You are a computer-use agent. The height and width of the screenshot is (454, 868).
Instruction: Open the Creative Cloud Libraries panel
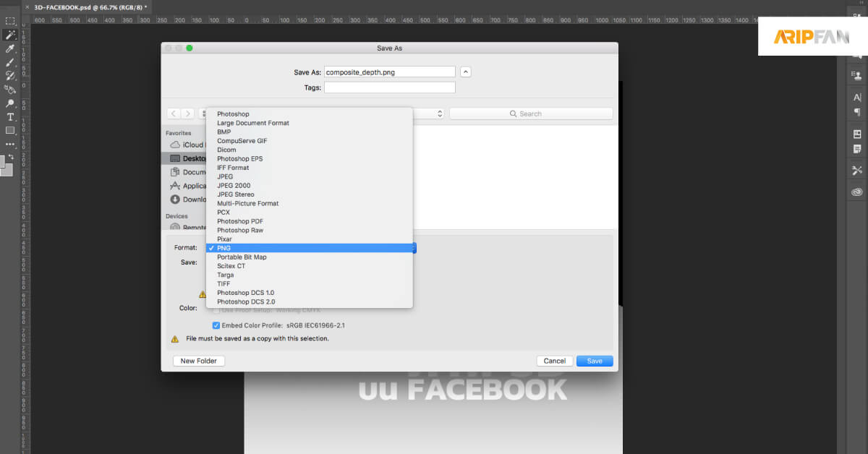tap(857, 192)
